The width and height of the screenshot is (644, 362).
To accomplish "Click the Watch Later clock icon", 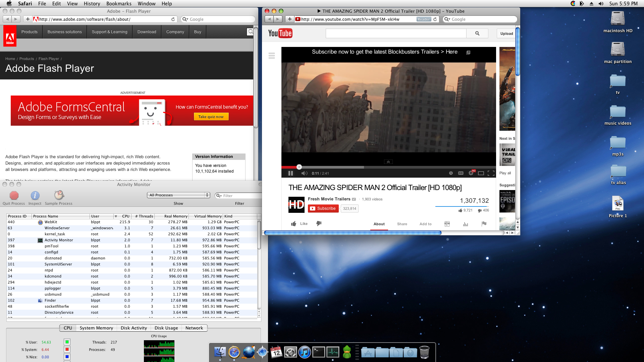I will pos(451,173).
